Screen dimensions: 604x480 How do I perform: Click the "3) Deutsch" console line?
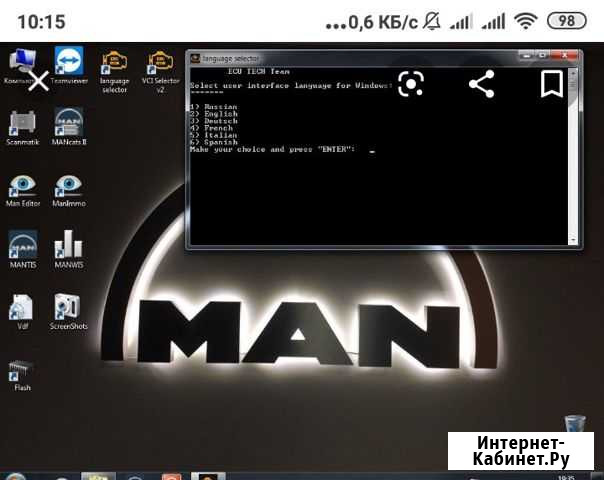point(214,121)
